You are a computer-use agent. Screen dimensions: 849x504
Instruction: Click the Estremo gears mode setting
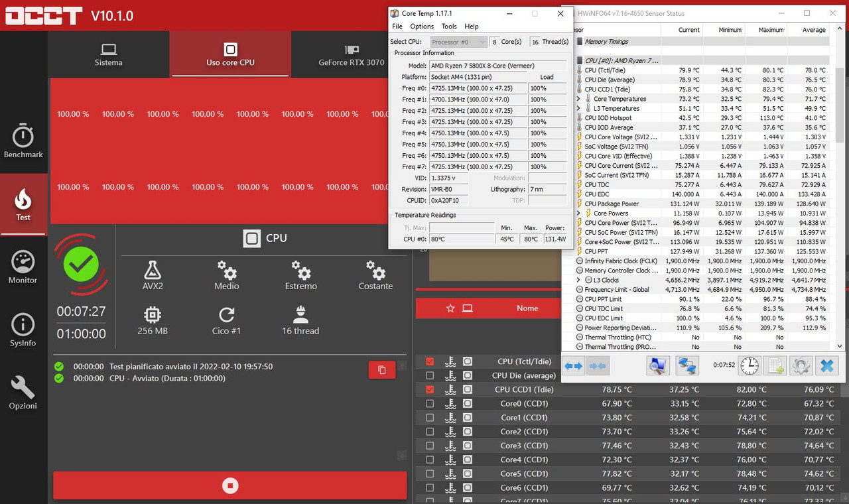point(301,275)
